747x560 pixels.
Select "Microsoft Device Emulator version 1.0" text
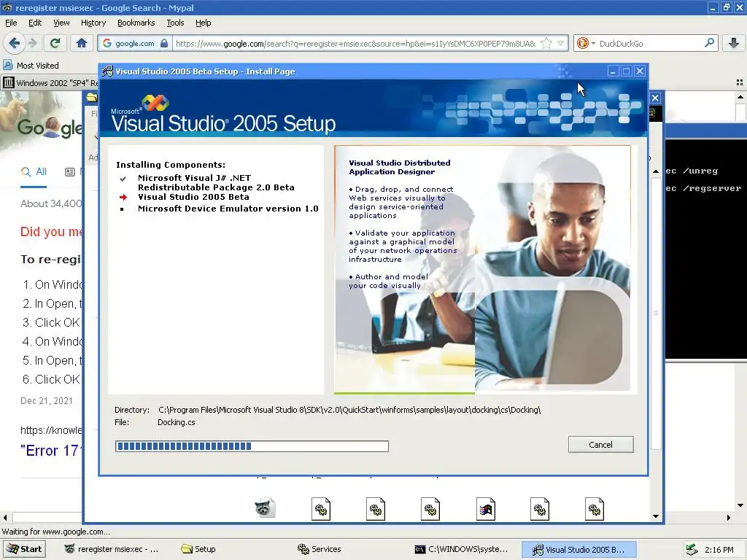228,208
